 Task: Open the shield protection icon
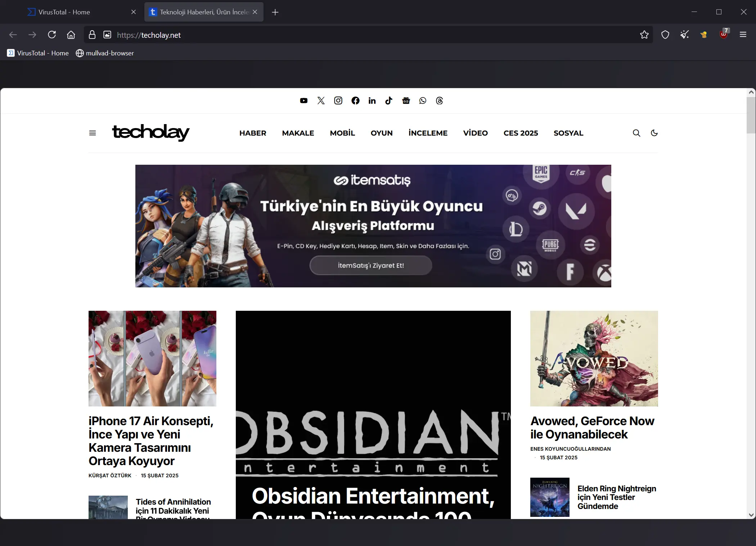coord(665,35)
